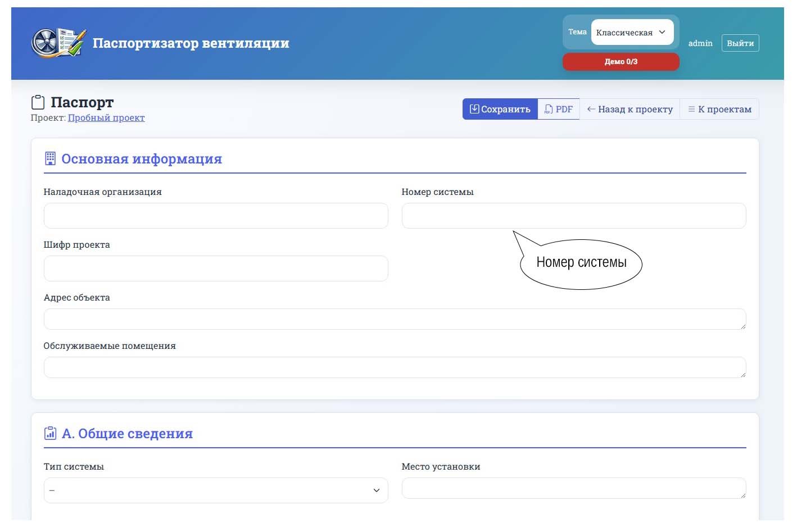797x532 pixels.
Task: Click the А. Общие сведения heading
Action: tap(127, 434)
